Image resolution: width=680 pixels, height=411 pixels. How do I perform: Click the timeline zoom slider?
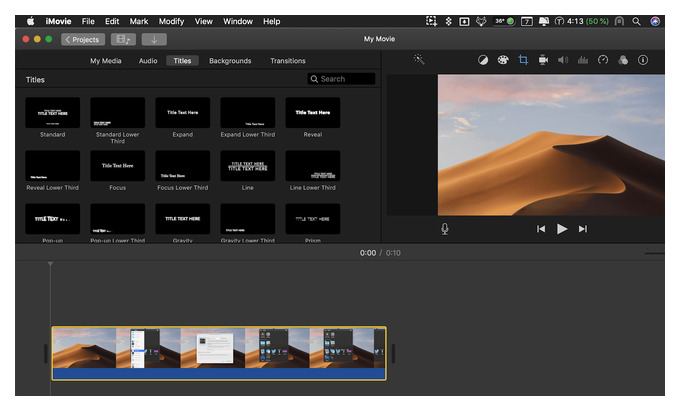coord(655,253)
